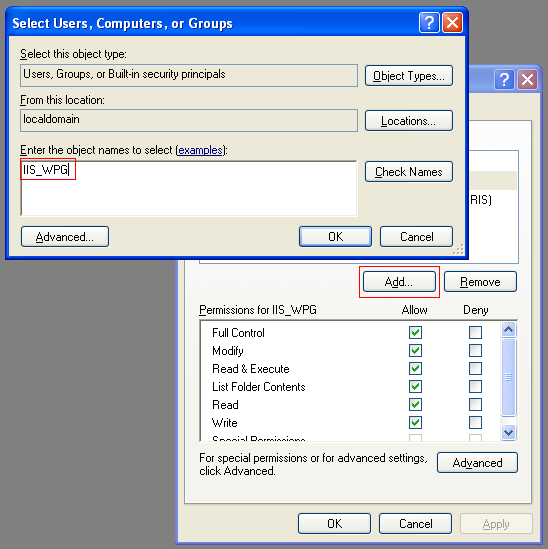This screenshot has width=548, height=549.
Task: Check Deny for Modify permission
Action: click(475, 350)
